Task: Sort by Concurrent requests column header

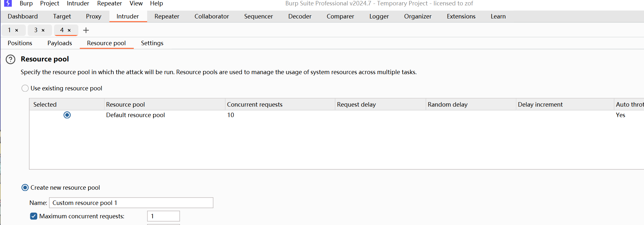Action: [x=280, y=104]
